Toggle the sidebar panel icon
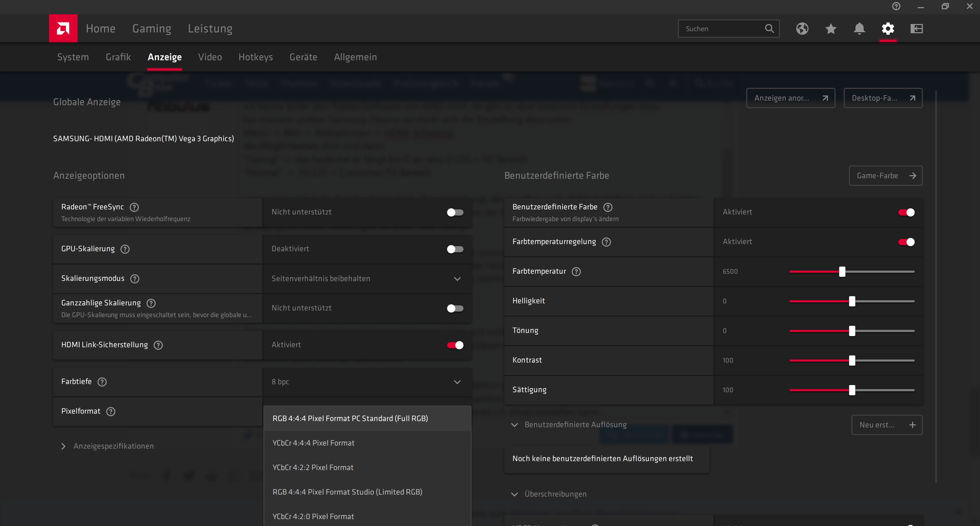Image resolution: width=980 pixels, height=526 pixels. point(916,29)
